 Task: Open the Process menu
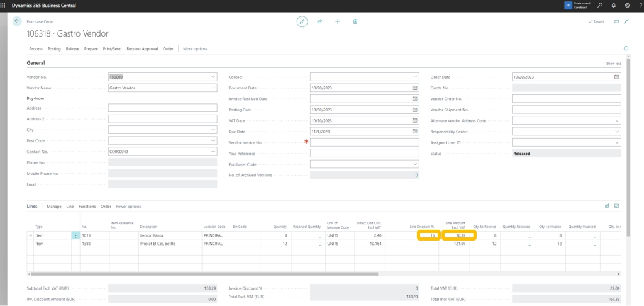point(36,49)
